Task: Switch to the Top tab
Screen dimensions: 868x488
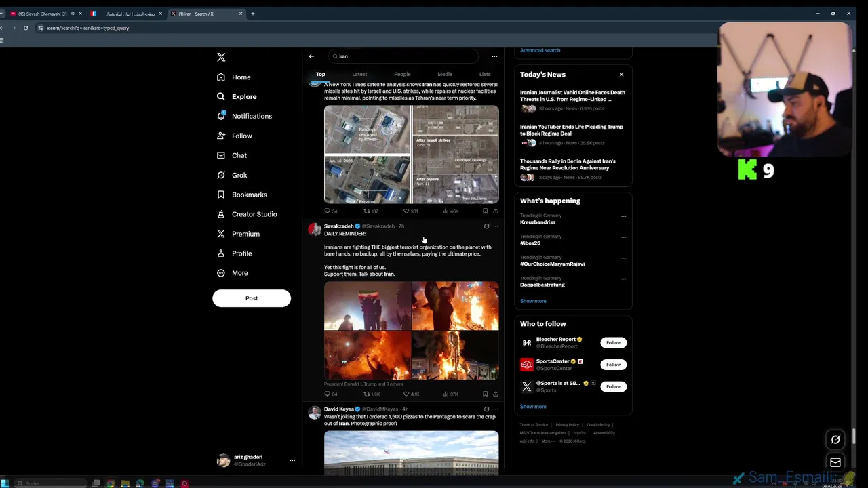Action: tap(321, 74)
